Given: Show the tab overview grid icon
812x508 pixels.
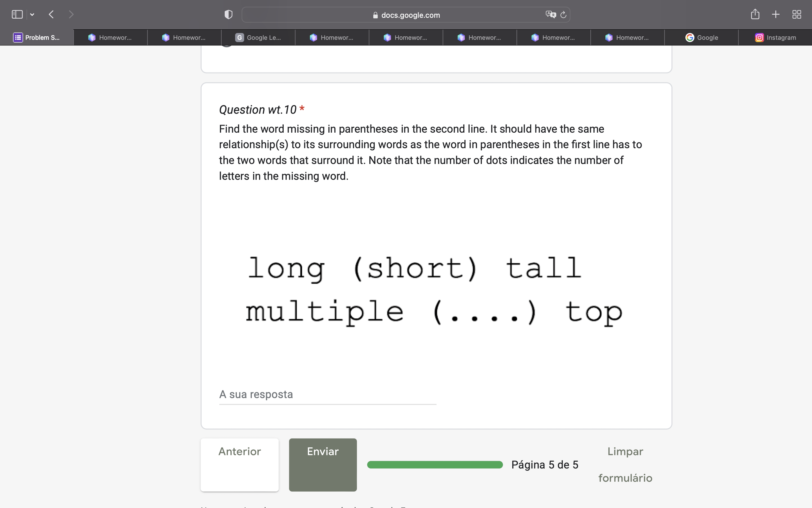Looking at the screenshot, I should 796,14.
